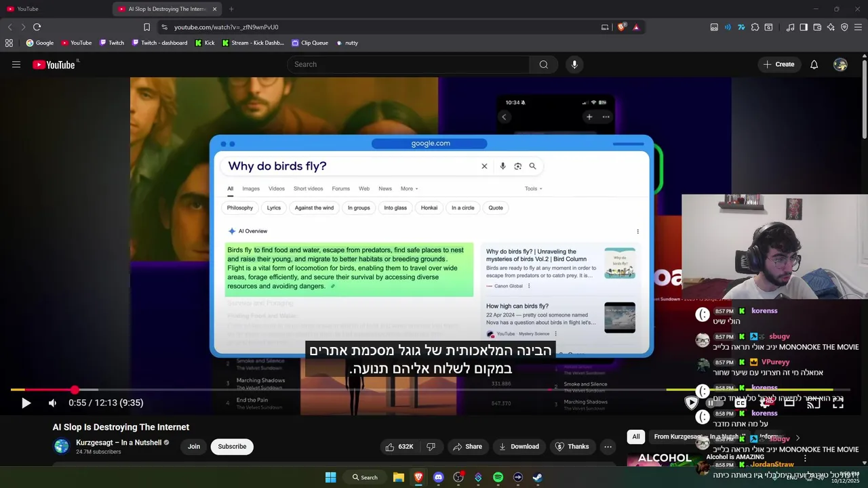Open Discord from the taskbar
Image resolution: width=868 pixels, height=488 pixels.
coord(438,477)
